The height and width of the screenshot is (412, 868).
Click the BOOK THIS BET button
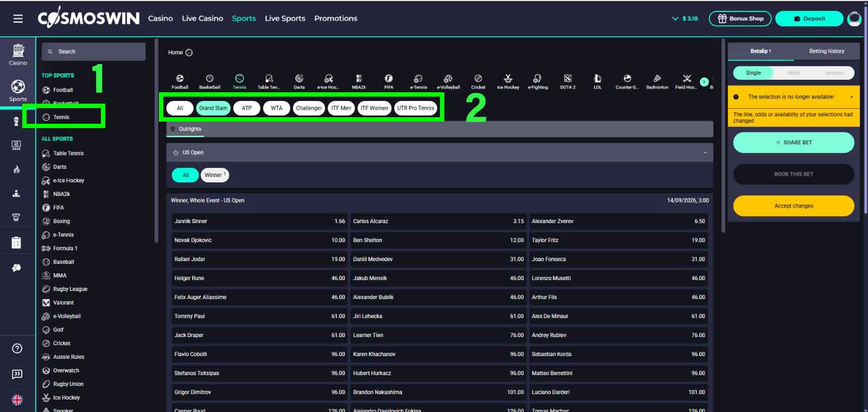(x=794, y=174)
